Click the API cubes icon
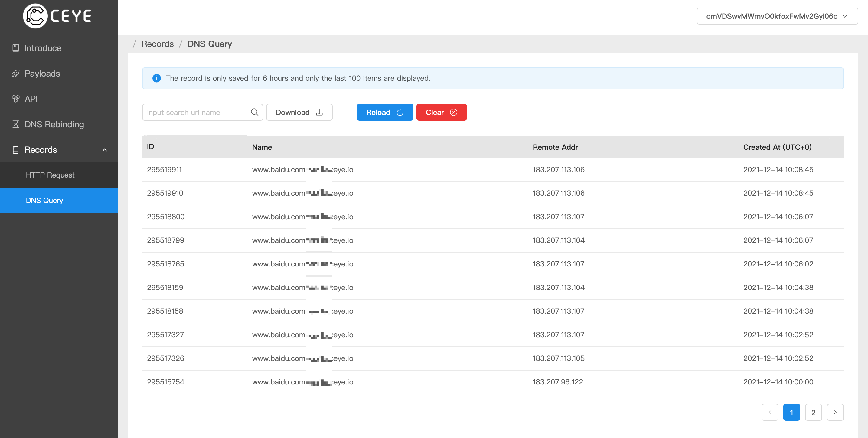Screen dimensions: 868x438 [15, 99]
